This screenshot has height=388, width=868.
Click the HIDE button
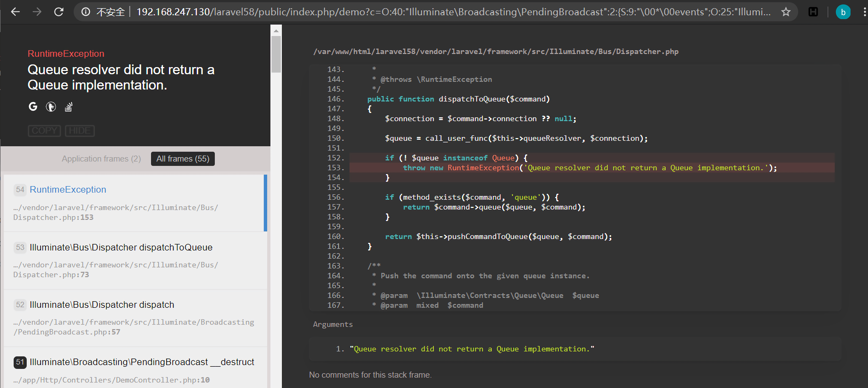[80, 131]
